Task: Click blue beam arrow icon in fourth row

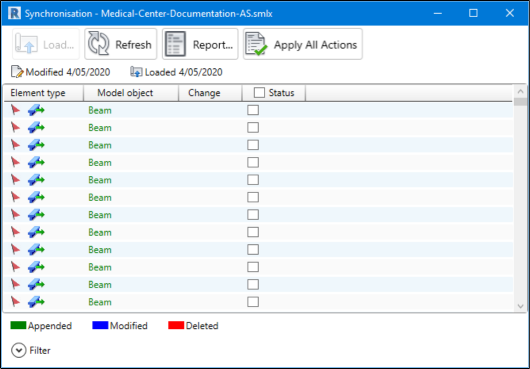Action: 36,163
